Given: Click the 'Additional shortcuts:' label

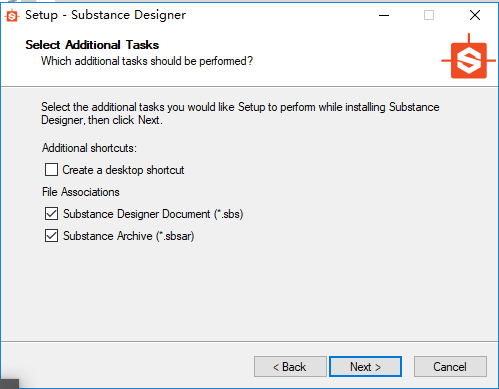Looking at the screenshot, I should tap(89, 148).
